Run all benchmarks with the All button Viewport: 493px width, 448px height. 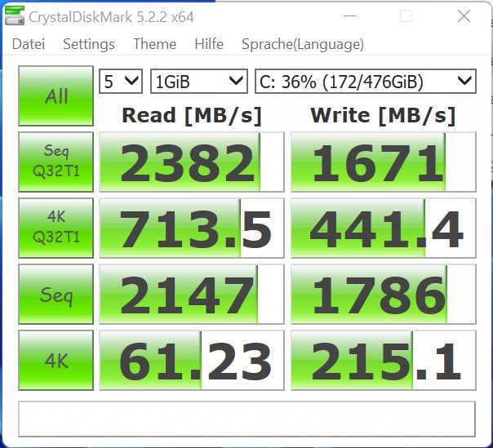[x=56, y=96]
